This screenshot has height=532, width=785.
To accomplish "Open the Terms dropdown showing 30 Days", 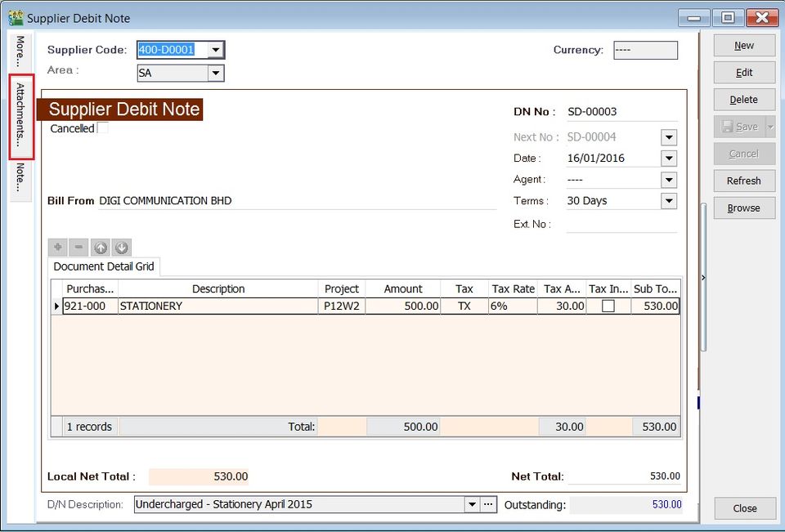I will tap(668, 200).
